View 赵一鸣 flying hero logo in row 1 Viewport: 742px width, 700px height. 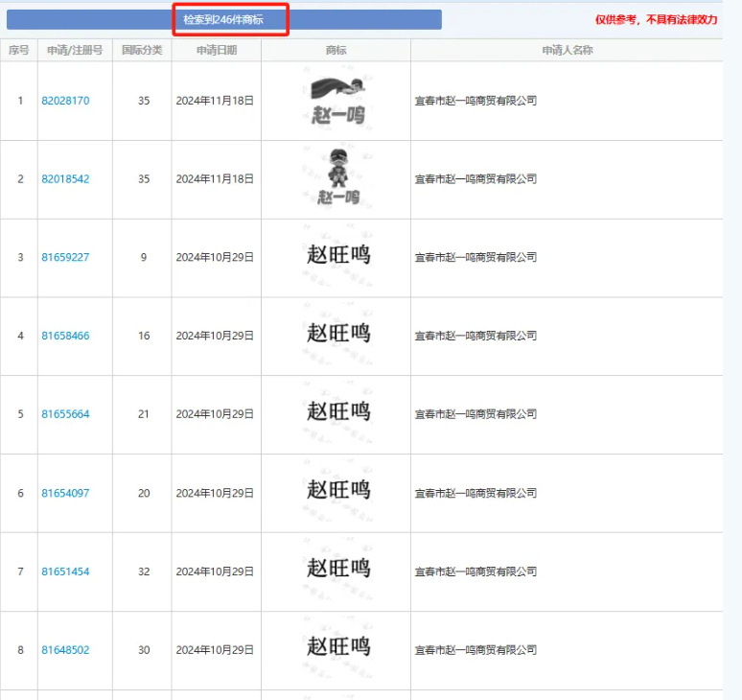tap(337, 101)
